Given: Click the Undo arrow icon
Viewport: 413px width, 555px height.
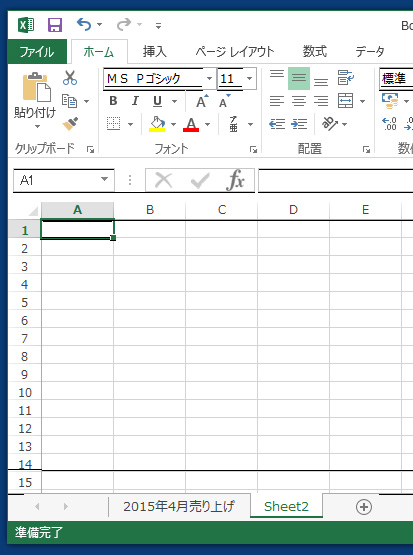Looking at the screenshot, I should (84, 24).
